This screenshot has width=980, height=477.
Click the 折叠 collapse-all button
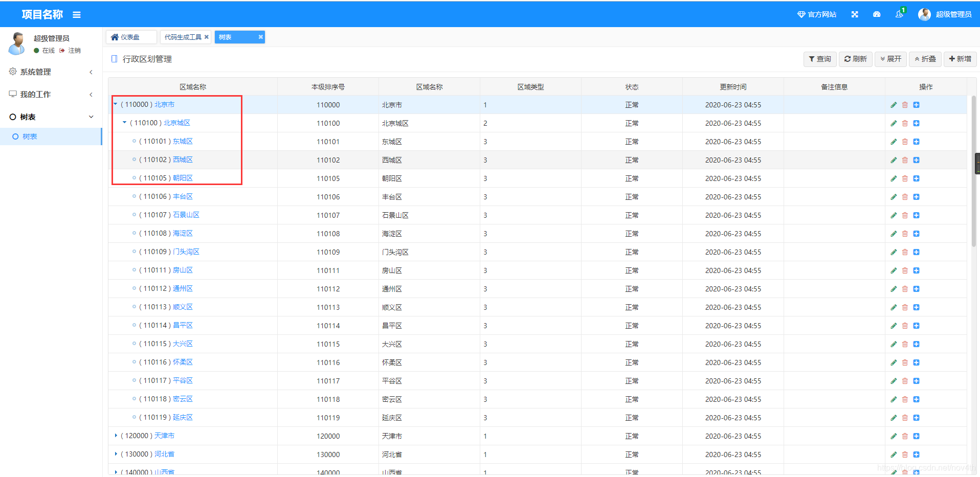coord(925,59)
